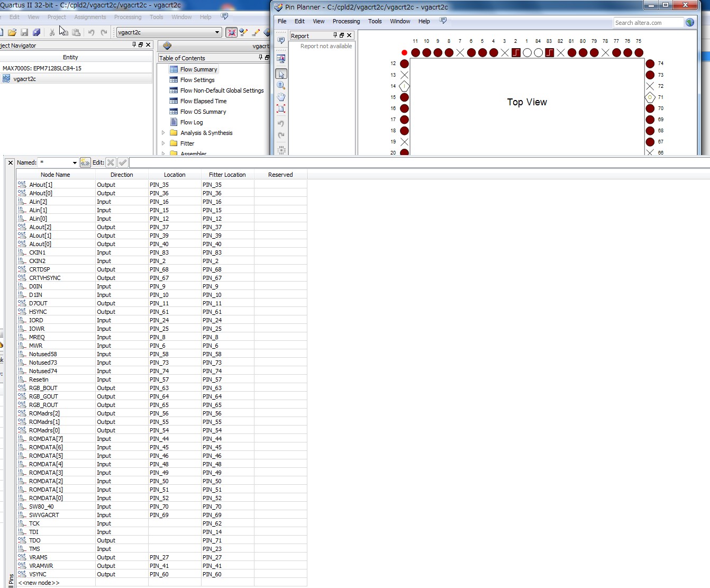Open file icon in Quartus toolbar
The image size is (710, 588).
coord(12,32)
